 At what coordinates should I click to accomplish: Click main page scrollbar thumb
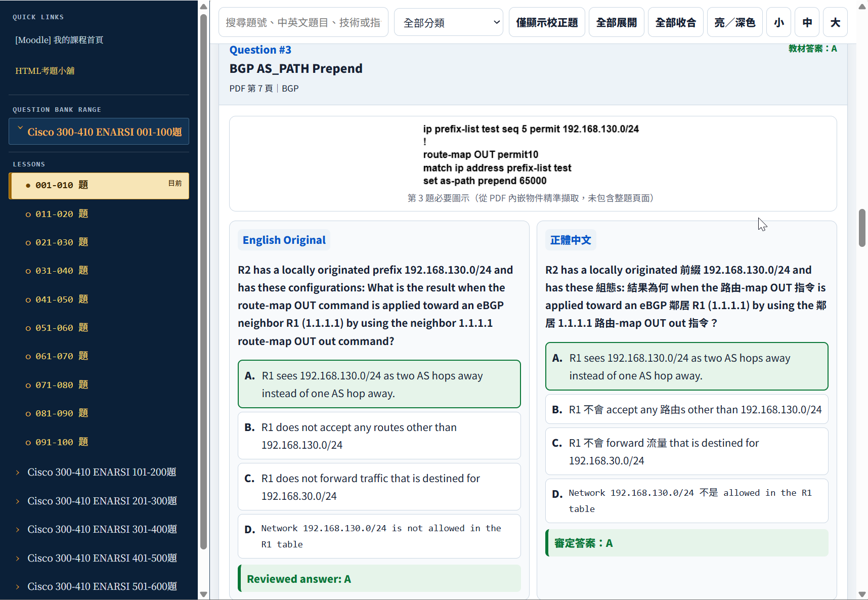point(862,228)
